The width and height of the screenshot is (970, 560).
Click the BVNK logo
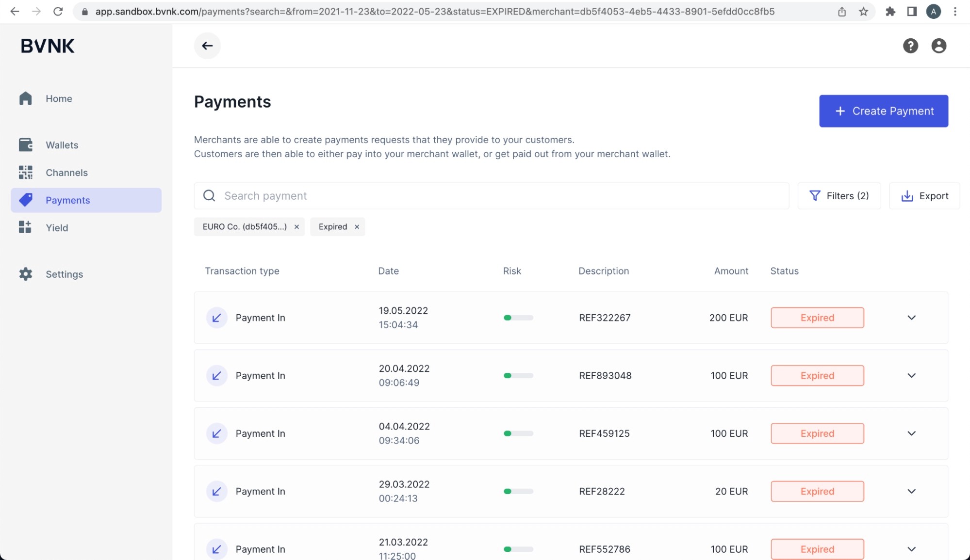point(48,46)
